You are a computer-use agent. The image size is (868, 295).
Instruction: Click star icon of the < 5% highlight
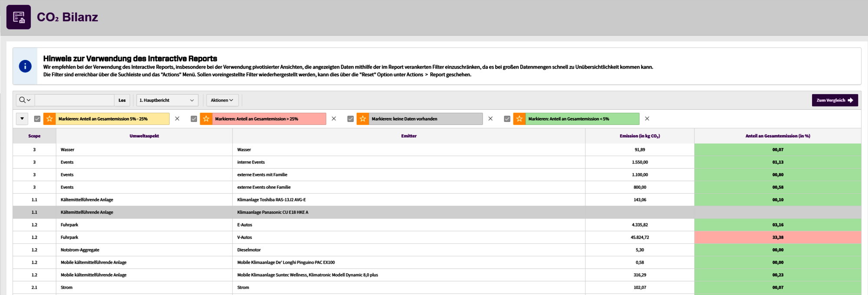[x=519, y=119]
